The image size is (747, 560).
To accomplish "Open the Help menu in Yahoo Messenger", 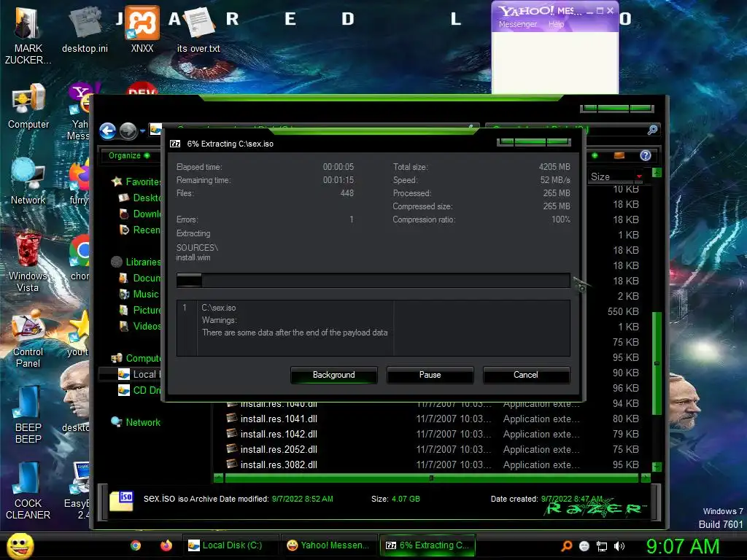I will pos(556,24).
